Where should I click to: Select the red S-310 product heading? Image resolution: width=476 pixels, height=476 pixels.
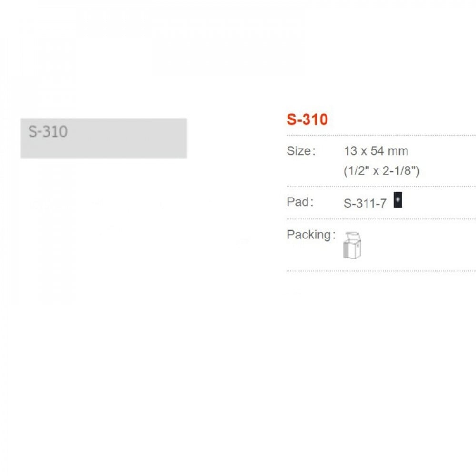tap(307, 119)
